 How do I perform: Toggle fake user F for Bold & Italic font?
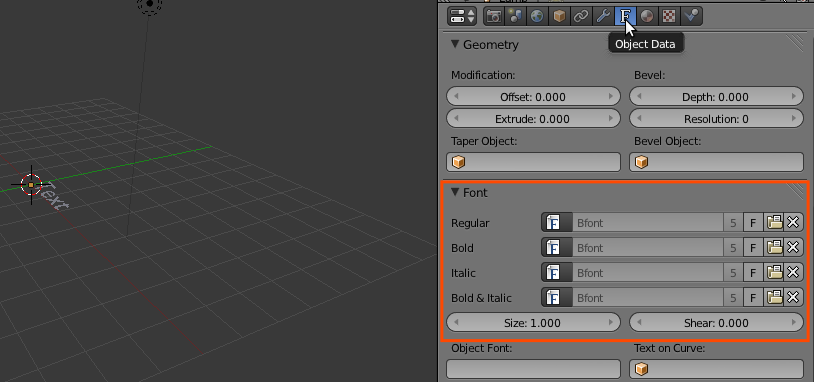(x=753, y=297)
